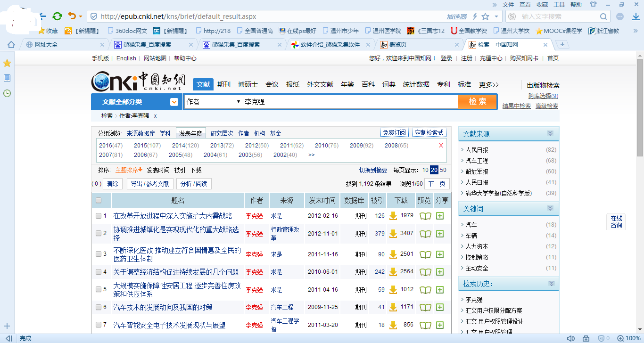The height and width of the screenshot is (343, 644).
Task: Check the box for result row 5
Action: pyautogui.click(x=99, y=290)
